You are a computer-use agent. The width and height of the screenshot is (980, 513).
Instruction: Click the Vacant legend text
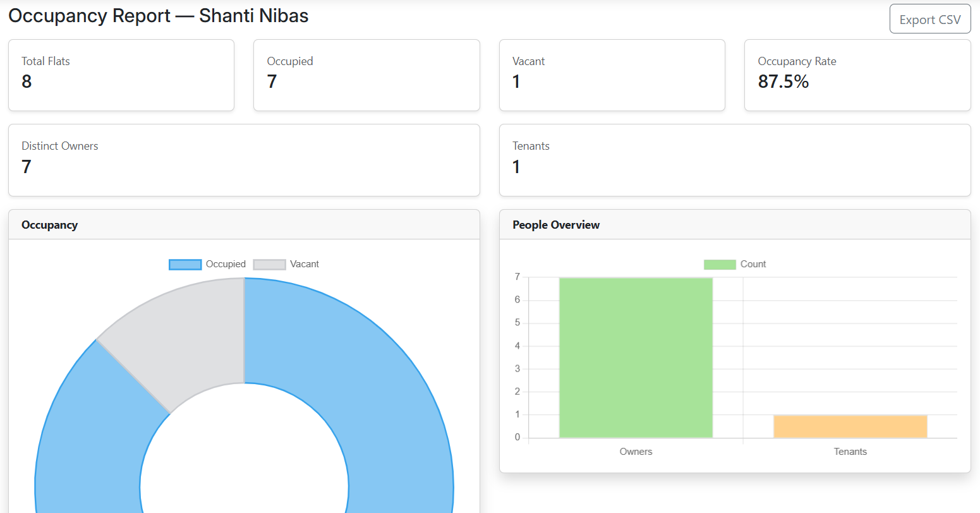305,264
